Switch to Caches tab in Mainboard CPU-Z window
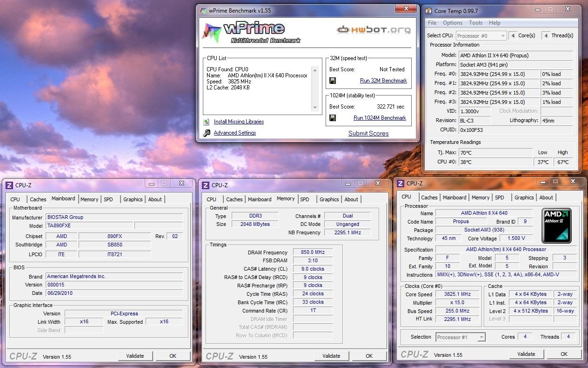The image size is (588, 368). pos(38,199)
